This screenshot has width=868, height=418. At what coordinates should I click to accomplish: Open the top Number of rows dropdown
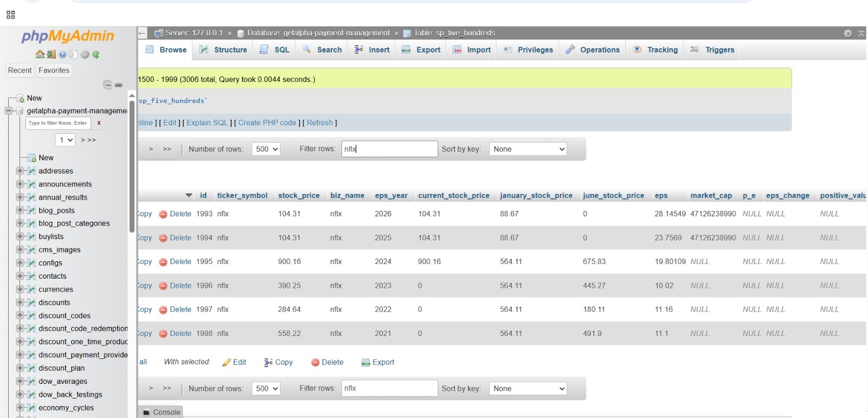click(x=266, y=149)
